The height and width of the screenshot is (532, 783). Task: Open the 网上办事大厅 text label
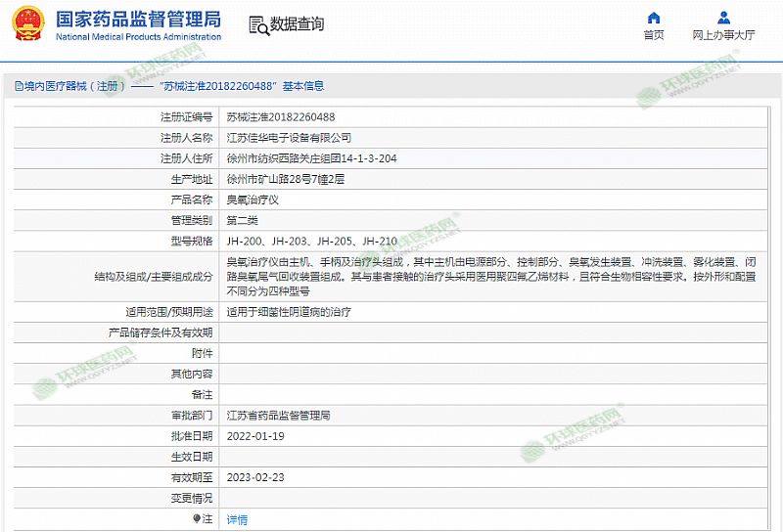(x=723, y=35)
